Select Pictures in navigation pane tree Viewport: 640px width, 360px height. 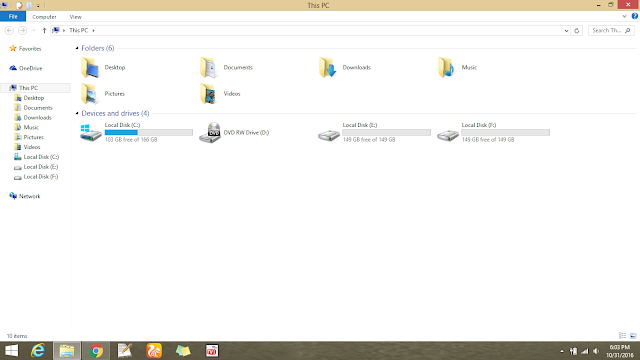pyautogui.click(x=29, y=137)
